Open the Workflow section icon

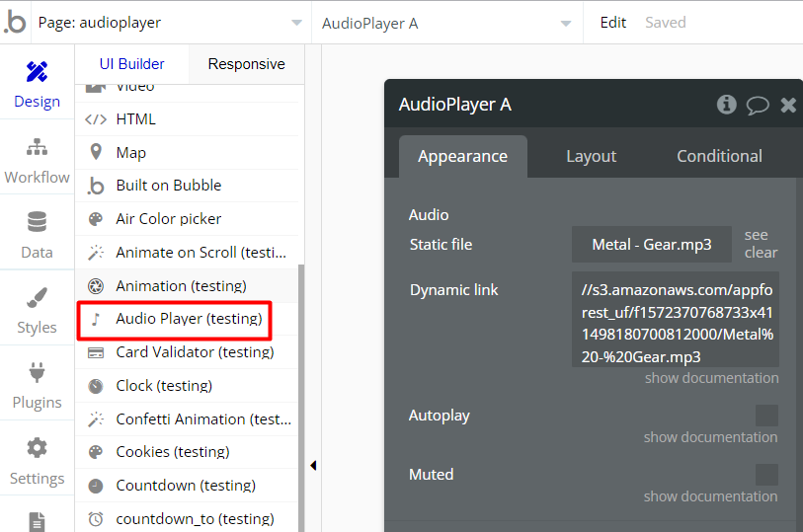[37, 159]
